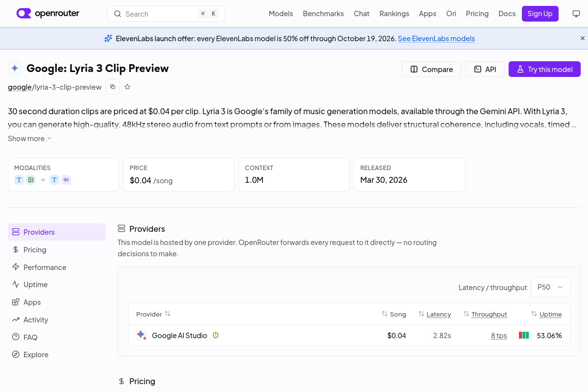Screen dimensions: 588x392
Task: Click the text input modality icon
Action: point(19,180)
